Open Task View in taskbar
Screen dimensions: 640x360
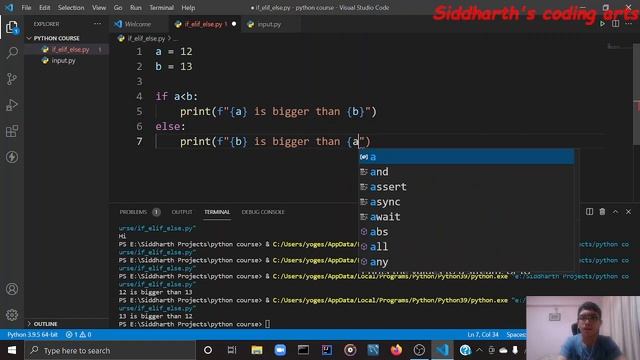tap(232, 350)
